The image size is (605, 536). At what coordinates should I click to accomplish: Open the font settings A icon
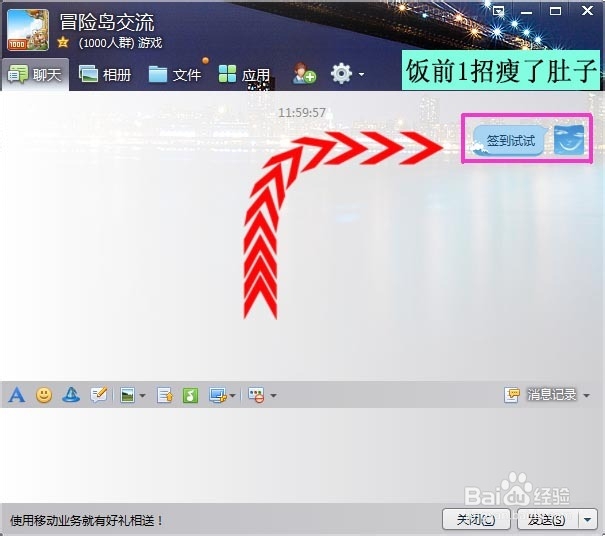pos(17,395)
